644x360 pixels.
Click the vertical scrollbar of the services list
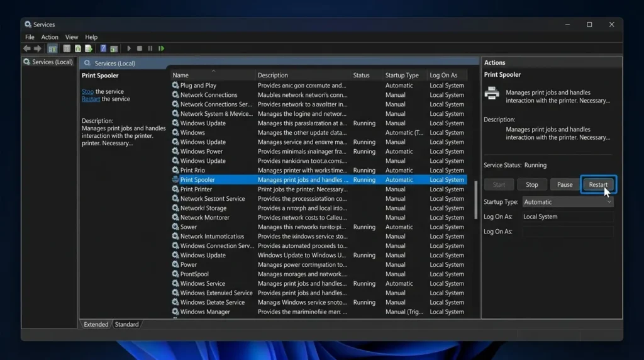(x=475, y=200)
